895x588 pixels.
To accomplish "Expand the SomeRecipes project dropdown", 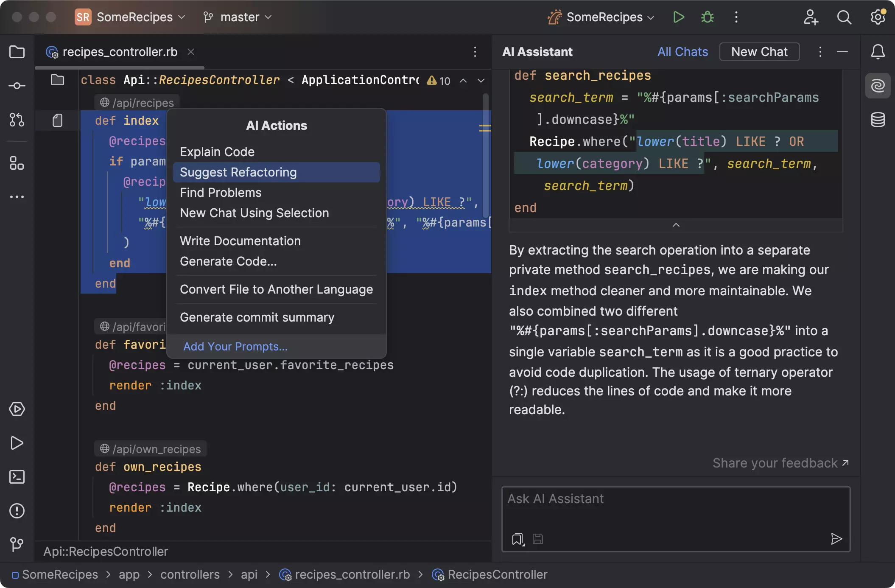I will [135, 17].
